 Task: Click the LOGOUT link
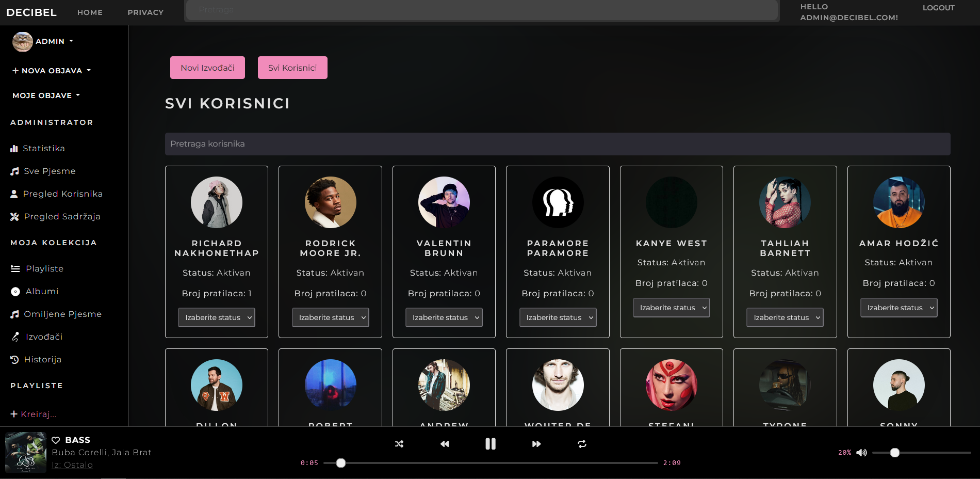pos(939,8)
